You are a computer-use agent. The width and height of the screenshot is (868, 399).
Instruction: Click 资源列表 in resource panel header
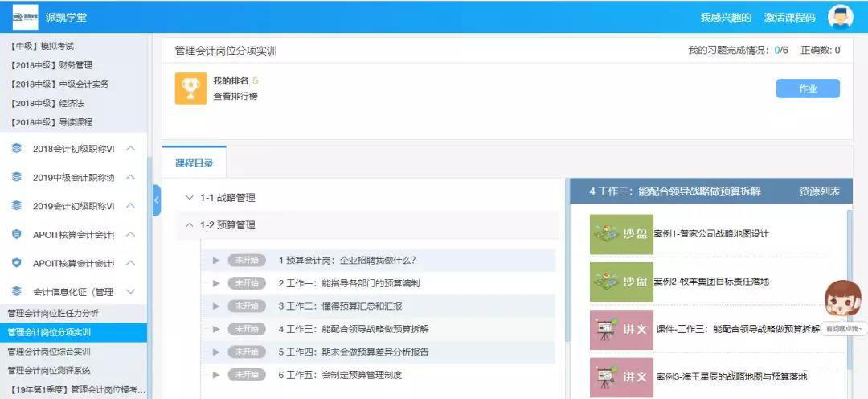click(819, 191)
